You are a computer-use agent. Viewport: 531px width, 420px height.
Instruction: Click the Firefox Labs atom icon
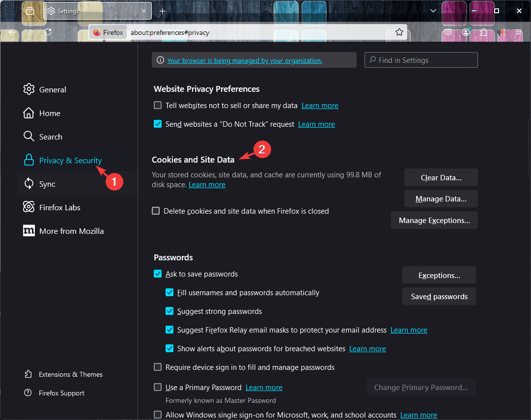(29, 207)
